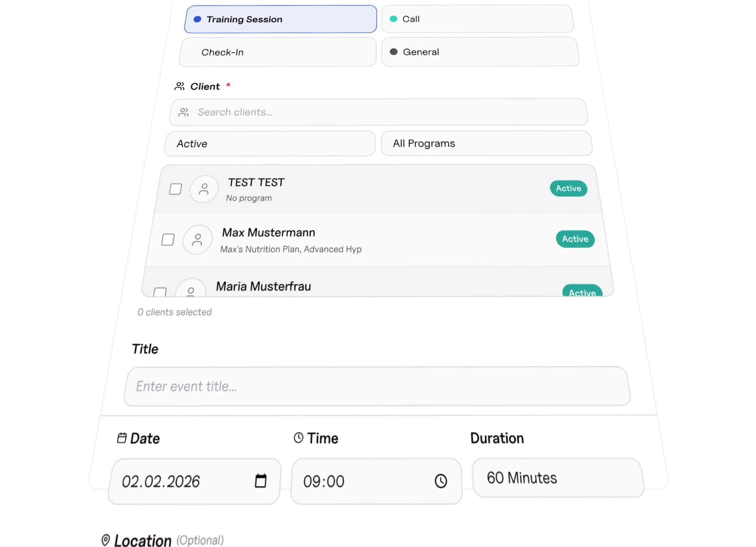
Task: Click the people icon in client search
Action: tap(184, 112)
